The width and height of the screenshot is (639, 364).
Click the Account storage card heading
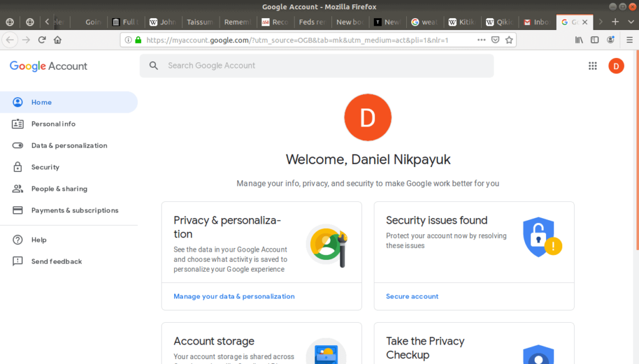click(x=214, y=341)
